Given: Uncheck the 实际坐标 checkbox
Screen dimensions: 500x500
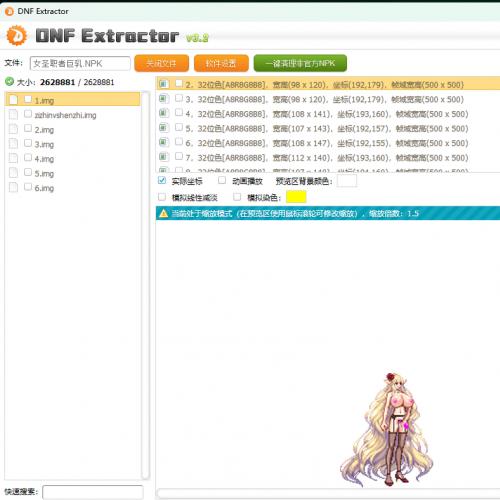Looking at the screenshot, I should click(162, 180).
